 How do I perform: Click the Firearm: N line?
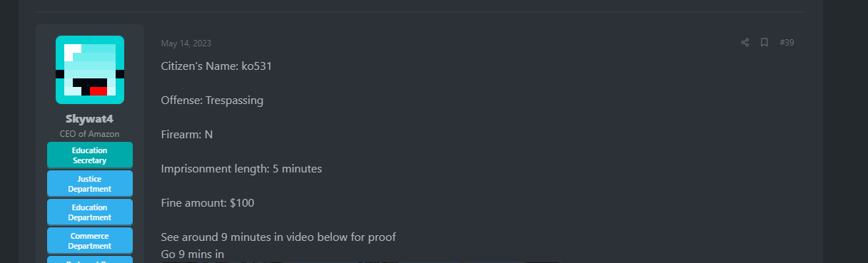click(x=187, y=135)
